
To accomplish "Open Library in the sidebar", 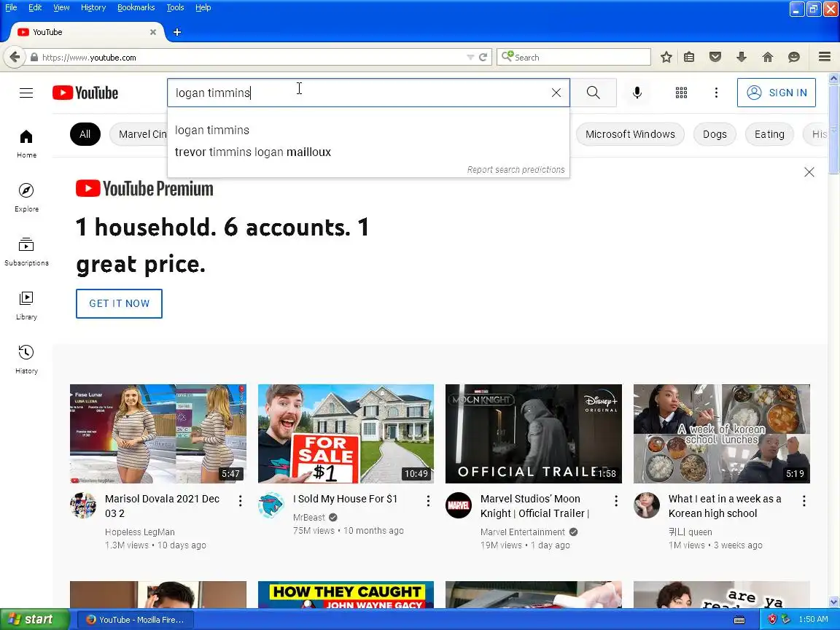I will tap(26, 306).
